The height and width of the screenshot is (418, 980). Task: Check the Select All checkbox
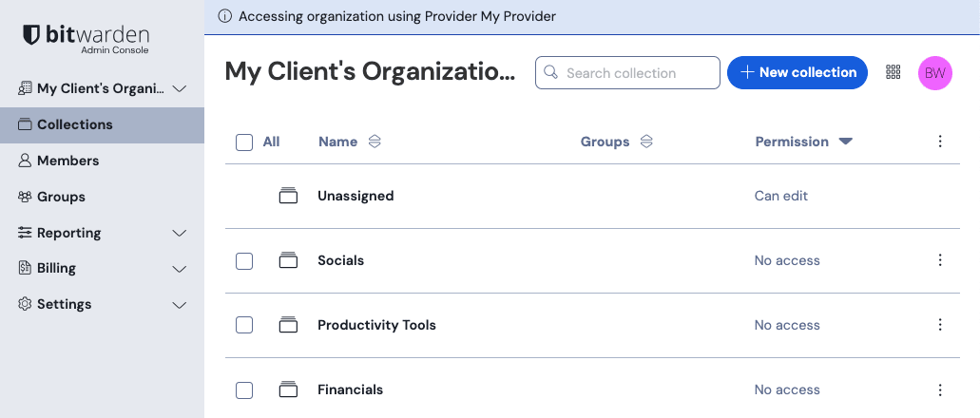244,142
